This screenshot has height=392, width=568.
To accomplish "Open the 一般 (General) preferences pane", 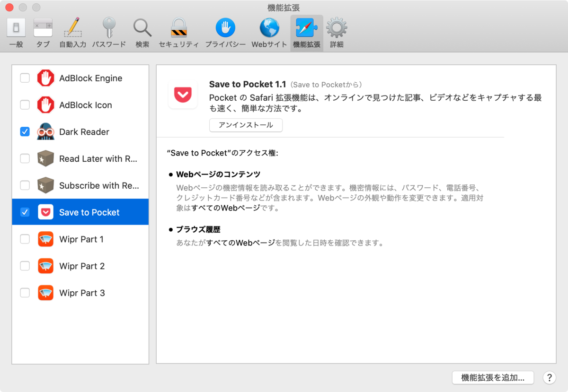I will tap(16, 33).
